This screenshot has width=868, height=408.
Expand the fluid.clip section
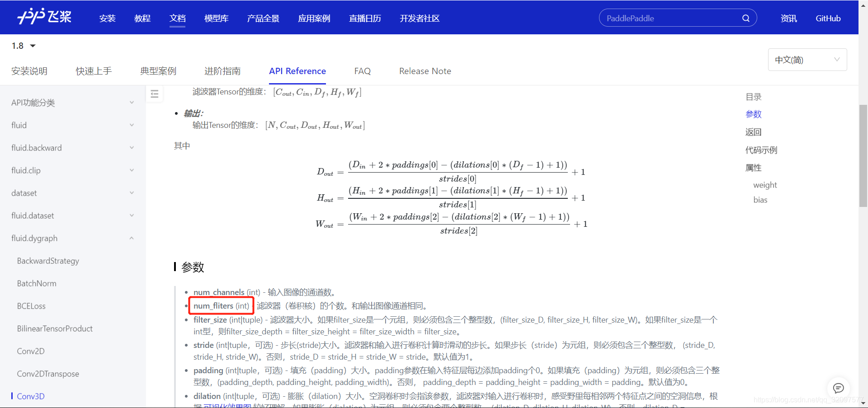72,170
